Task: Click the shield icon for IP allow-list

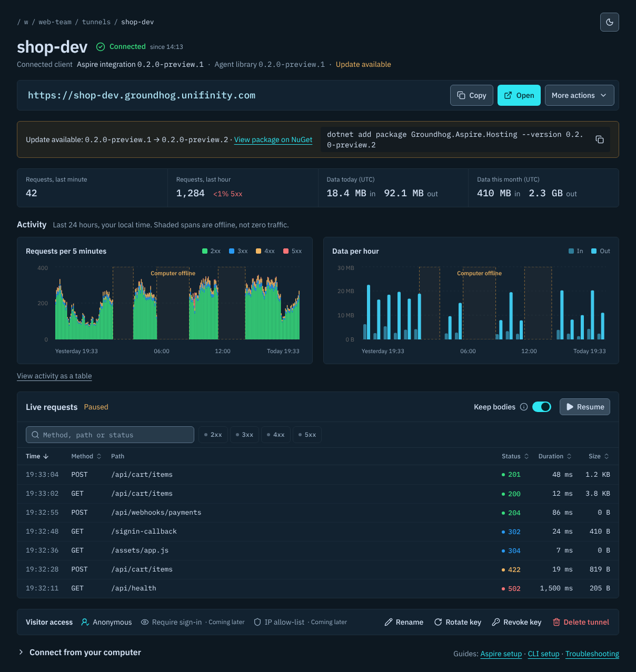Action: click(x=257, y=622)
